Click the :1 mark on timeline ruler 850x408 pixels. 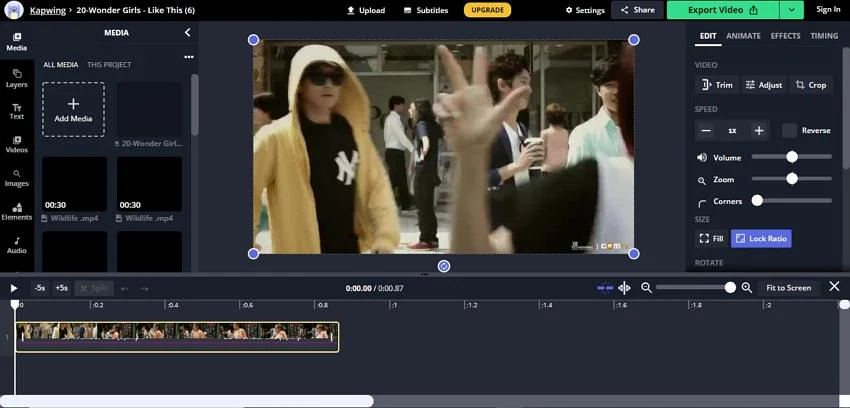point(394,306)
